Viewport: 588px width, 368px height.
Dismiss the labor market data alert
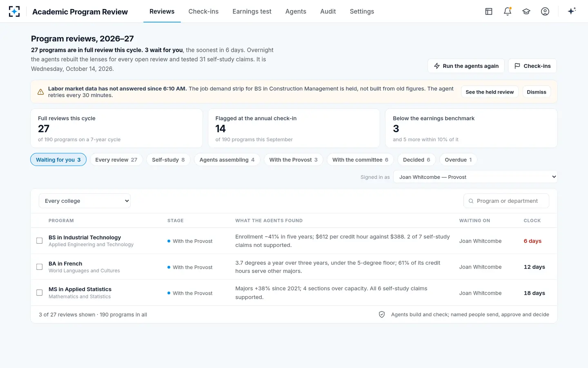point(537,92)
